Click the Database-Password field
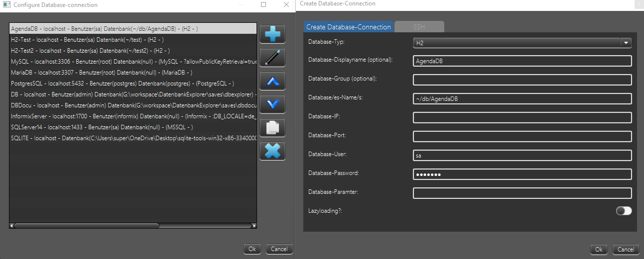Image resolution: width=644 pixels, height=259 pixels. coord(522,174)
